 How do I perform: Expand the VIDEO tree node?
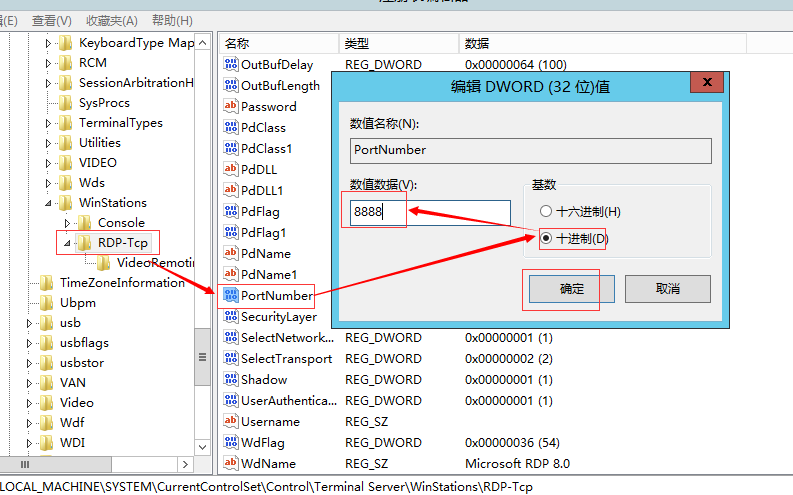click(x=48, y=163)
